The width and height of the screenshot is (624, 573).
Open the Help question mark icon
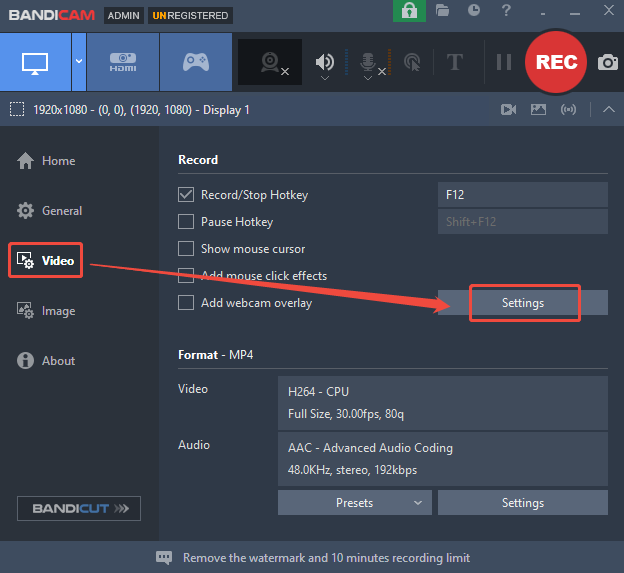point(506,10)
